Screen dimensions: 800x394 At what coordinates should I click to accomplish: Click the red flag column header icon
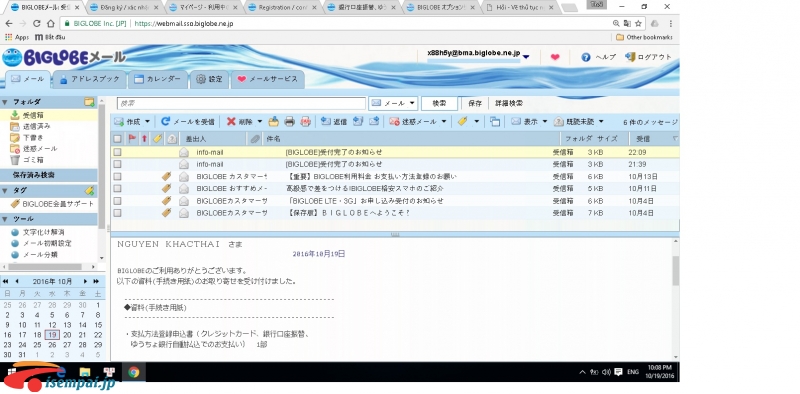pyautogui.click(x=132, y=138)
